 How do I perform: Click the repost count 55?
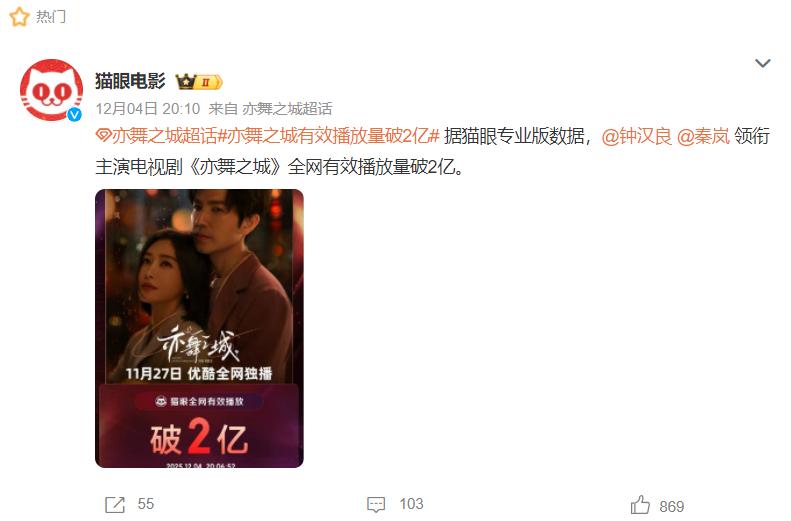pos(146,504)
